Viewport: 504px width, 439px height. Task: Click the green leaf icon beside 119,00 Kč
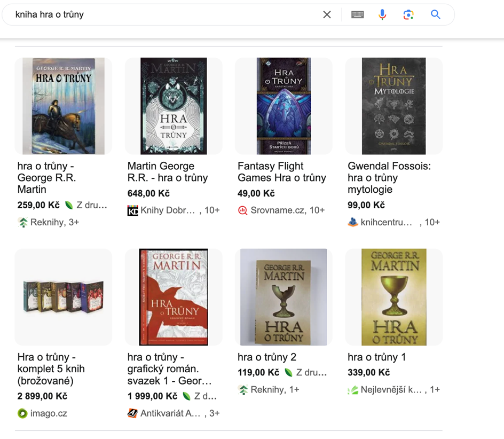[x=288, y=372]
